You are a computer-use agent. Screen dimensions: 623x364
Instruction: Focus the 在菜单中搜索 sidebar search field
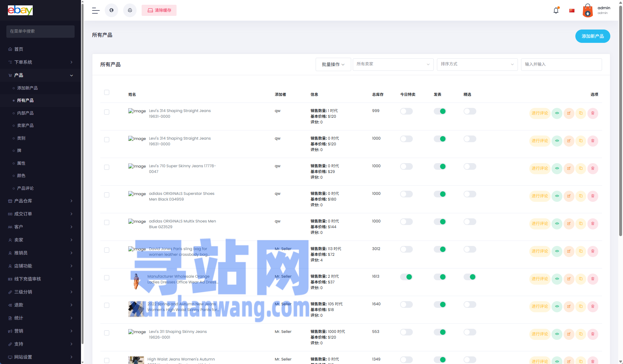(40, 31)
